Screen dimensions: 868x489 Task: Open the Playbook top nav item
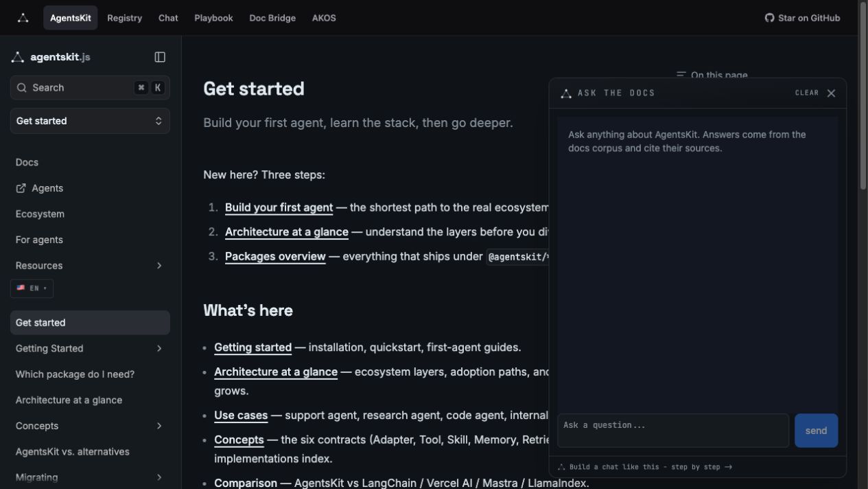pos(213,18)
